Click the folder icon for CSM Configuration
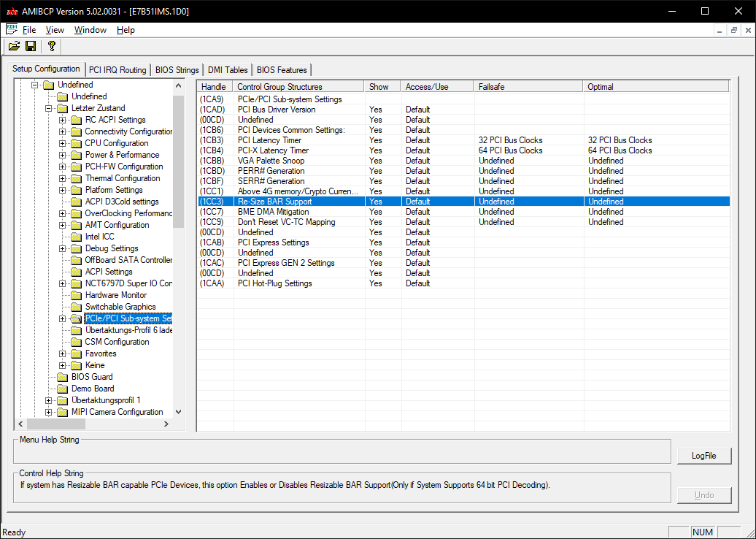This screenshot has height=539, width=756. [x=76, y=342]
